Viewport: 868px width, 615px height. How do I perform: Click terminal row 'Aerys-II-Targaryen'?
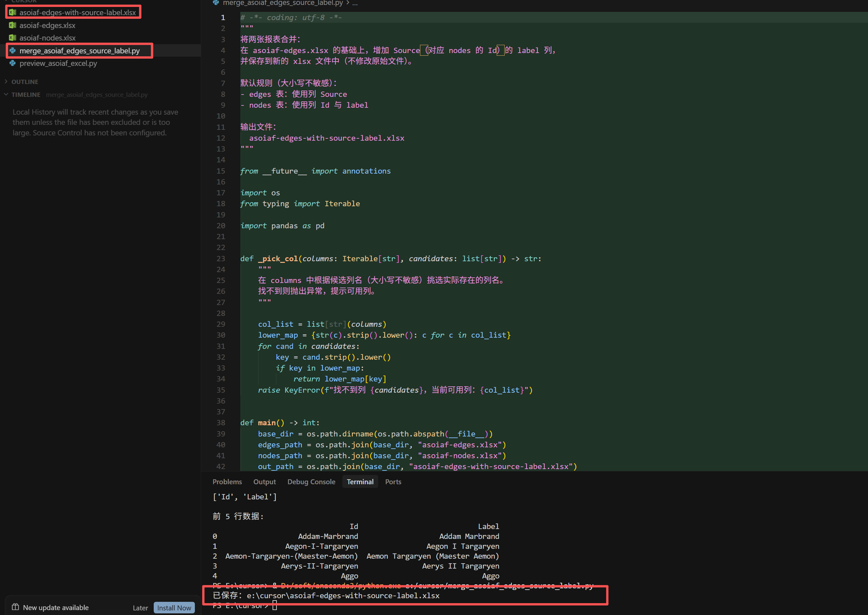[319, 566]
